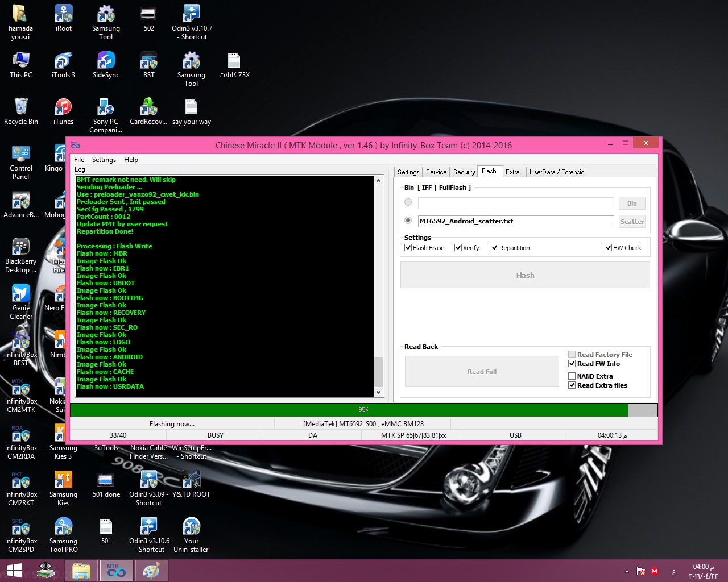Open InfinityBox CM2RDA desktop icon
728x582 pixels.
21,442
